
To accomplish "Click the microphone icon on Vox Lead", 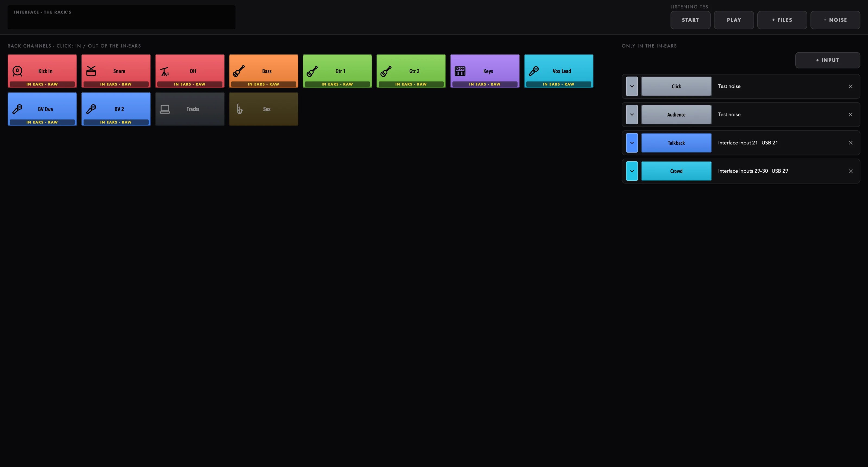I will tap(534, 71).
